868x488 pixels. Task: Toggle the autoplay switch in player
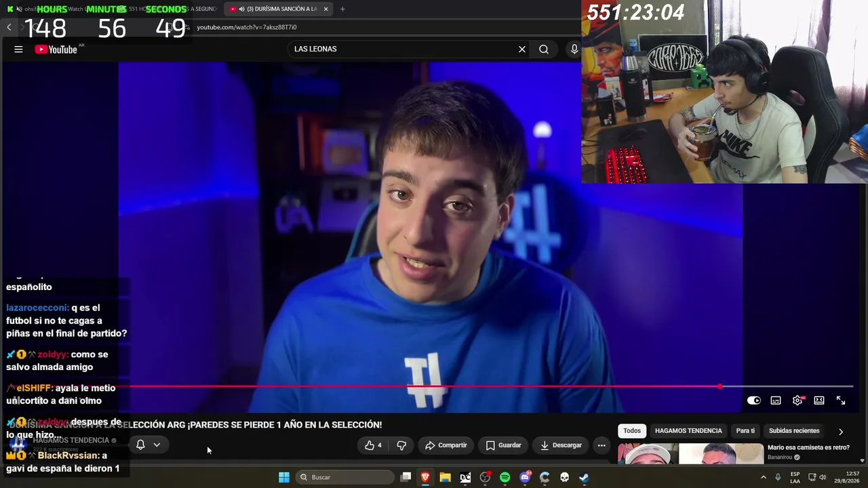tap(754, 401)
